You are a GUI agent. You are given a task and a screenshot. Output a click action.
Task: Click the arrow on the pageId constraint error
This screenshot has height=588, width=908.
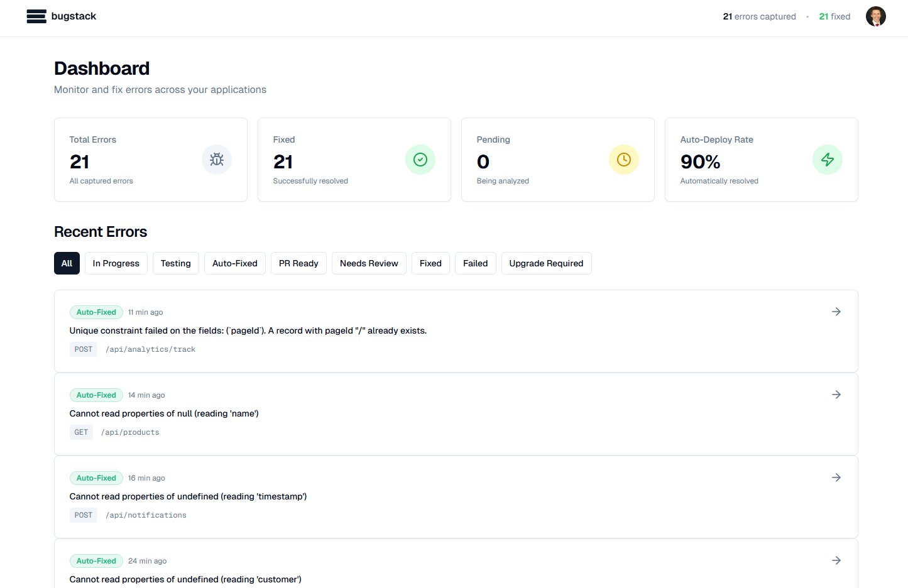coord(836,311)
